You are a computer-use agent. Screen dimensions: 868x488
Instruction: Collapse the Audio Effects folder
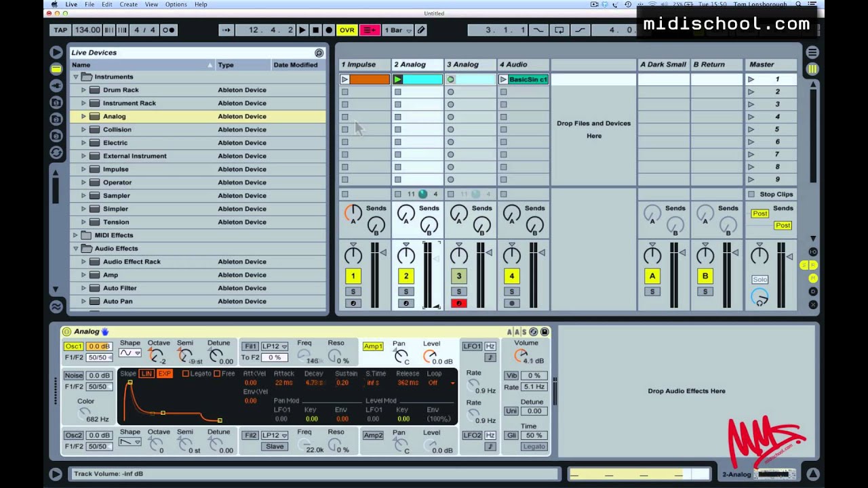click(75, 248)
